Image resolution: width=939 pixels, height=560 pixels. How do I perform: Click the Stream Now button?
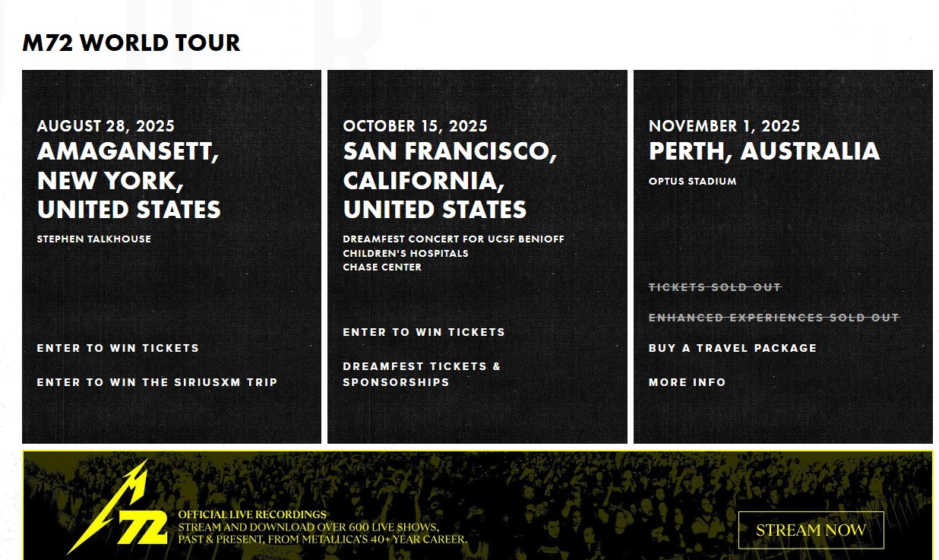pyautogui.click(x=811, y=530)
